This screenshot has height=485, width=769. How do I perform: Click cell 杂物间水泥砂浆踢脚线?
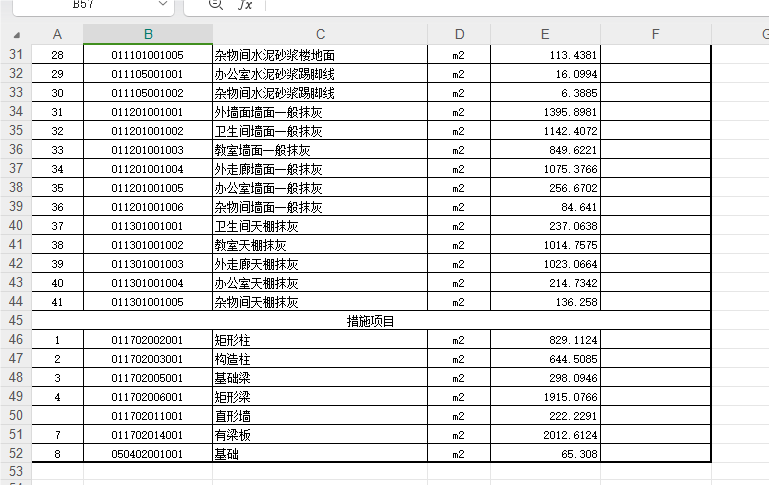click(x=320, y=93)
